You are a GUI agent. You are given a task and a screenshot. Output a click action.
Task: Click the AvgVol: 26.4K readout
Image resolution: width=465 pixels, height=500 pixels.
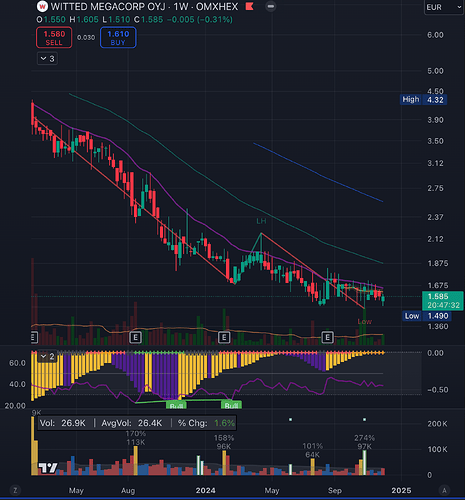click(132, 423)
